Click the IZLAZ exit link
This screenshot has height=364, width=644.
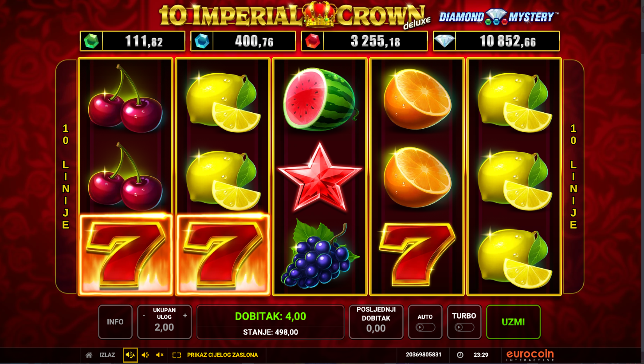107,355
